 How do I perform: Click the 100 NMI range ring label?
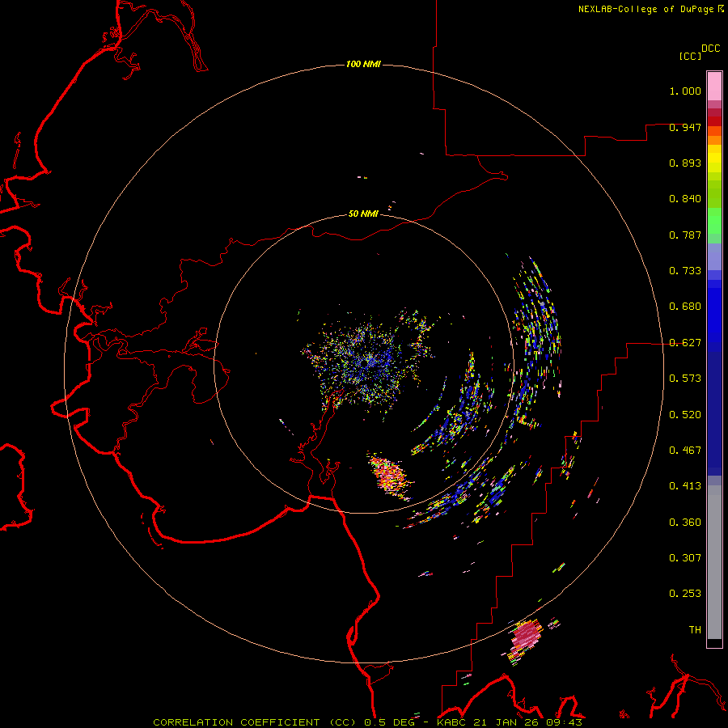tap(363, 64)
